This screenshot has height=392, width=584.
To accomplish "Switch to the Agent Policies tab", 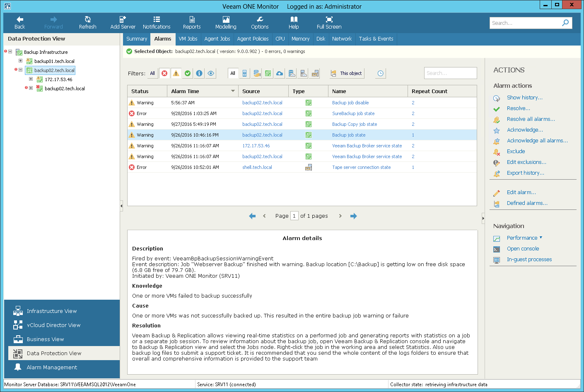I will pos(253,39).
